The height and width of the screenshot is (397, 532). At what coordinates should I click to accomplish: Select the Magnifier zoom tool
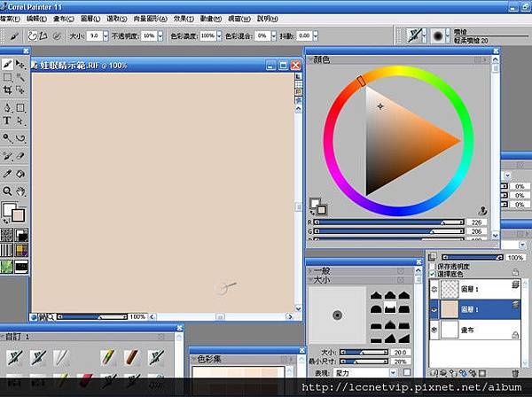7,191
